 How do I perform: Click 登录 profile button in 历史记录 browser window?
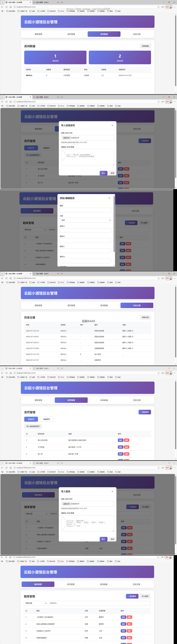[x=169, y=278]
